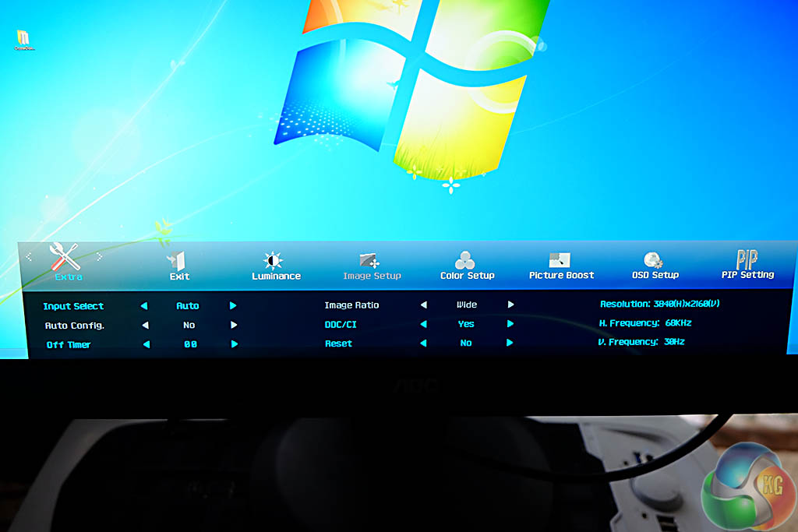Click left arrow beside Reset
The image size is (798, 532).
(x=423, y=344)
